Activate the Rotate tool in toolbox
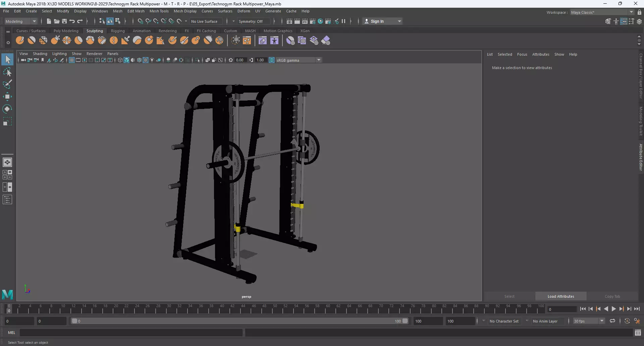644x346 pixels. 7,109
